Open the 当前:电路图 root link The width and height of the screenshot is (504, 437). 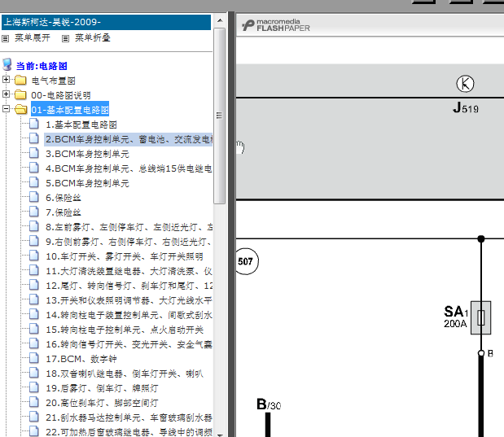[42, 66]
